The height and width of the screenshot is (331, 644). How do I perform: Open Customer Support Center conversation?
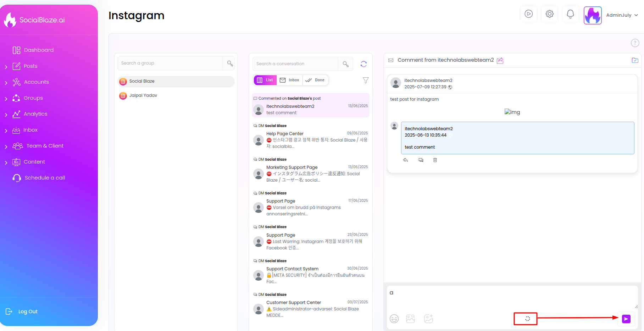311,305
